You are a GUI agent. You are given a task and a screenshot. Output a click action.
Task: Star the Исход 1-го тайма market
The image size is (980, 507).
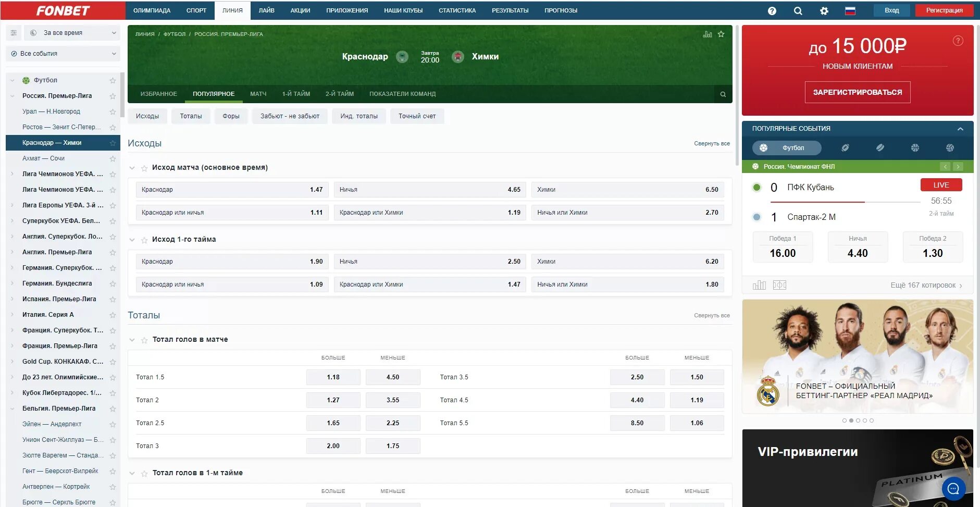(x=144, y=240)
